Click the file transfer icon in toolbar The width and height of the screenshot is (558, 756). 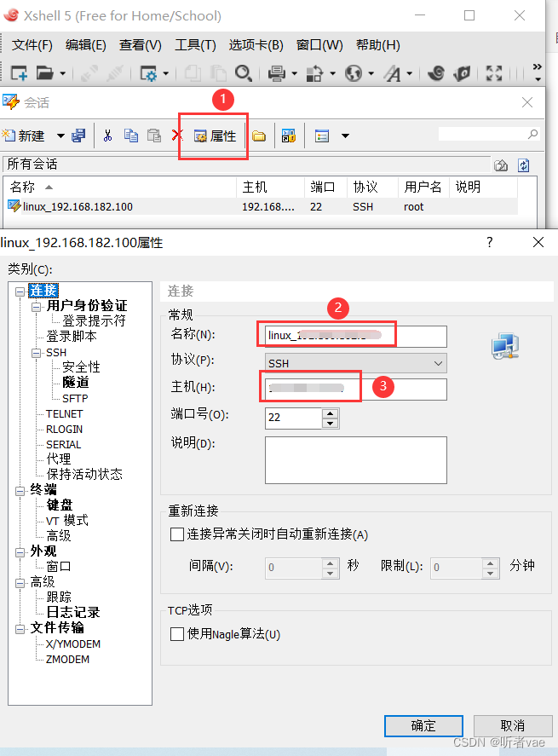(314, 73)
